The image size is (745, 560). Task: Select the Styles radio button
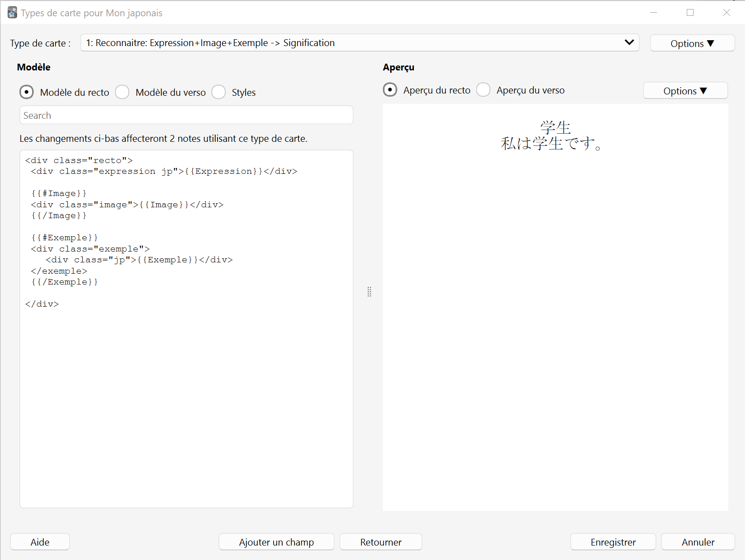tap(219, 92)
